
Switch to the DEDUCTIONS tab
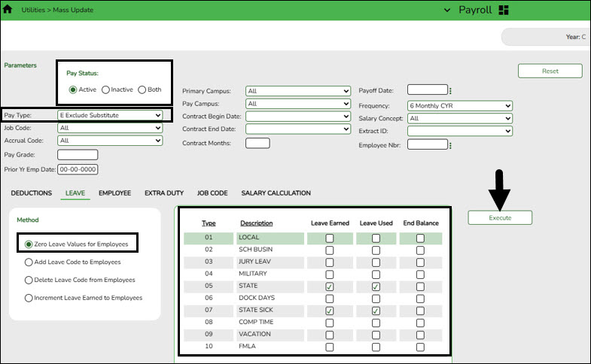(32, 193)
